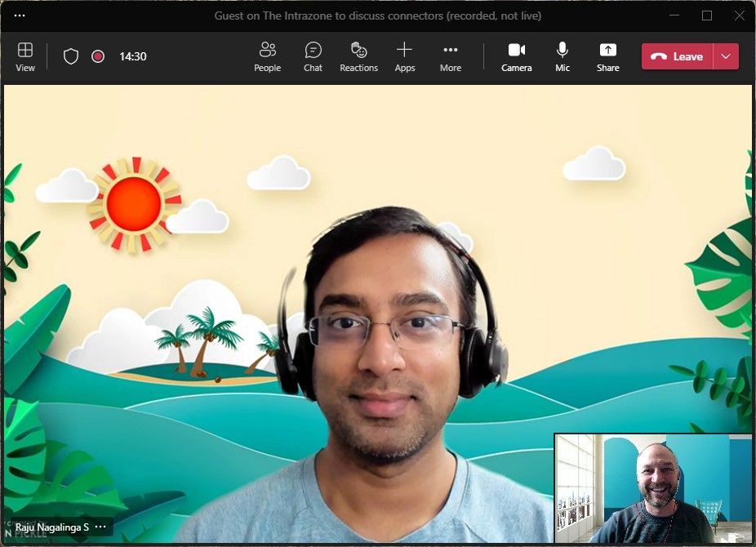Maximize the meeting window
This screenshot has height=547, width=756.
tap(707, 16)
